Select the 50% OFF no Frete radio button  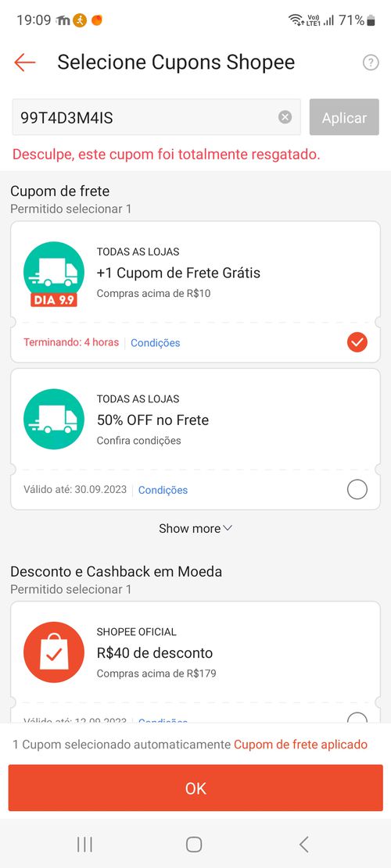point(357,489)
